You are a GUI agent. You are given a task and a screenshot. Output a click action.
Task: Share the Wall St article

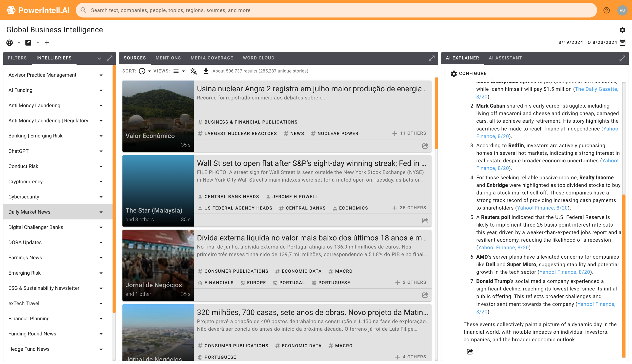(x=425, y=220)
